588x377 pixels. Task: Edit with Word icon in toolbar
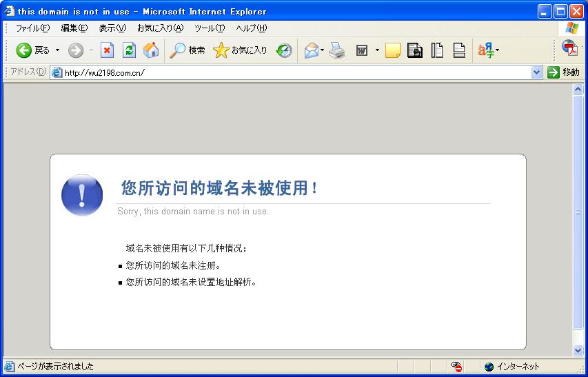[362, 50]
